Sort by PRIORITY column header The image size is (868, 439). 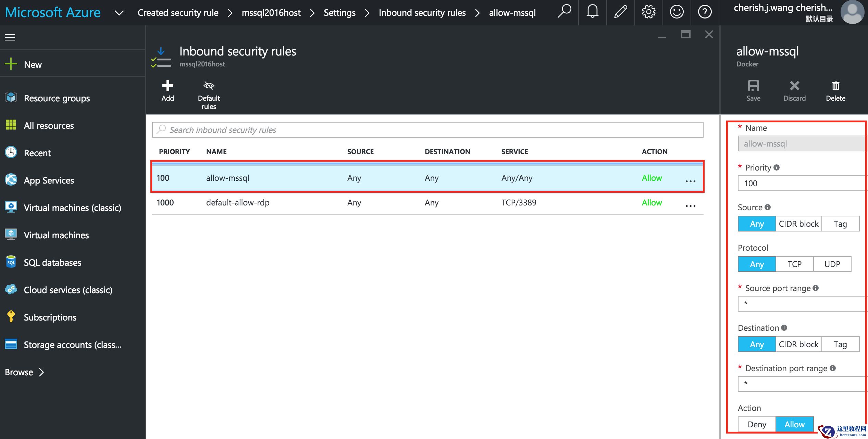(174, 152)
